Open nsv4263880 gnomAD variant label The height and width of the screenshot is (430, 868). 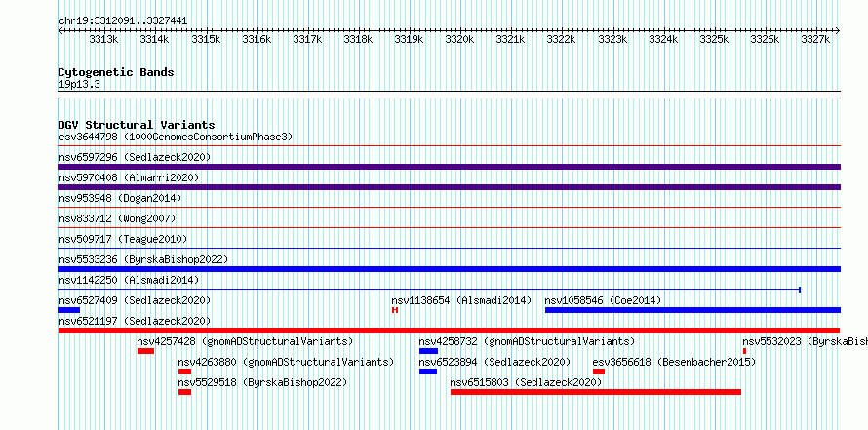point(286,362)
